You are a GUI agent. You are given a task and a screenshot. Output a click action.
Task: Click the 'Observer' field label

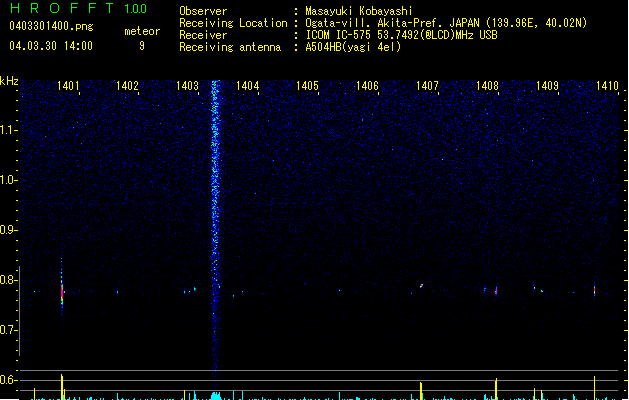point(203,11)
